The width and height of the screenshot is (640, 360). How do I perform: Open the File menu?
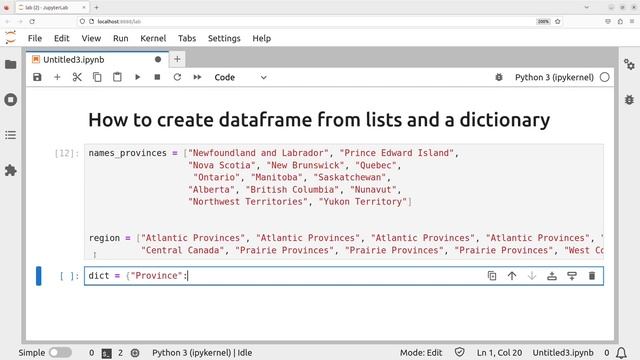35,38
